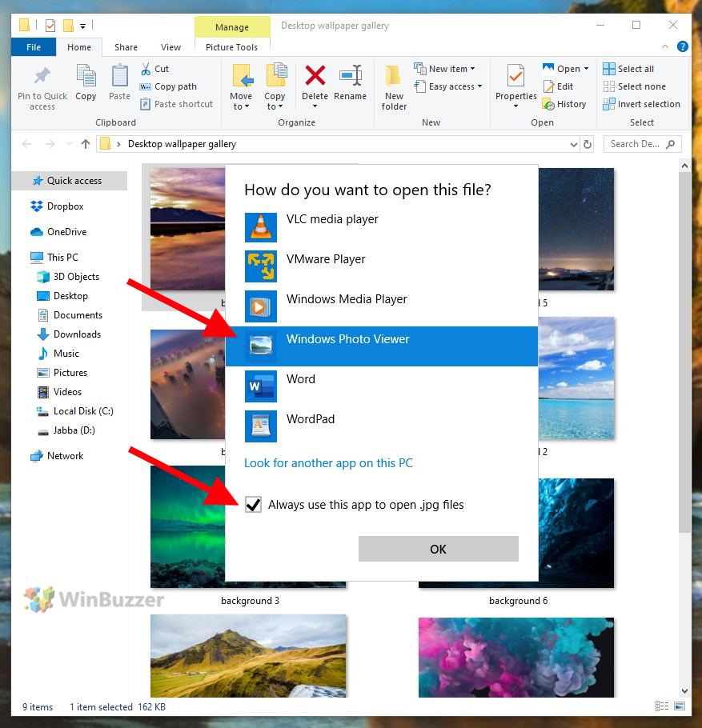Click the refresh button beside address bar
This screenshot has height=728, width=702.
point(588,144)
